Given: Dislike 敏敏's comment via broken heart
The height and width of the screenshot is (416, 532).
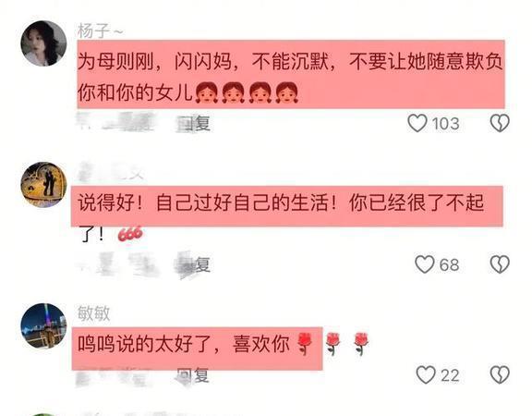Looking at the screenshot, I should pos(500,374).
